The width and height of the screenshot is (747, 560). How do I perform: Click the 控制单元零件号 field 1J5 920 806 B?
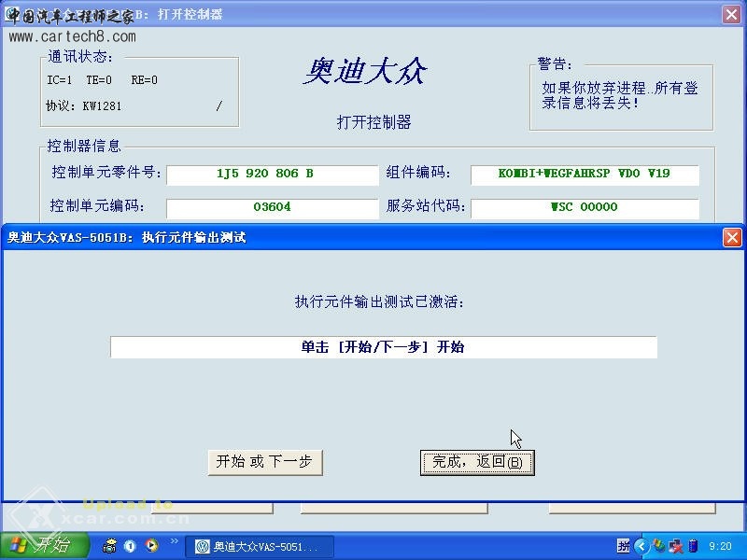(x=272, y=175)
